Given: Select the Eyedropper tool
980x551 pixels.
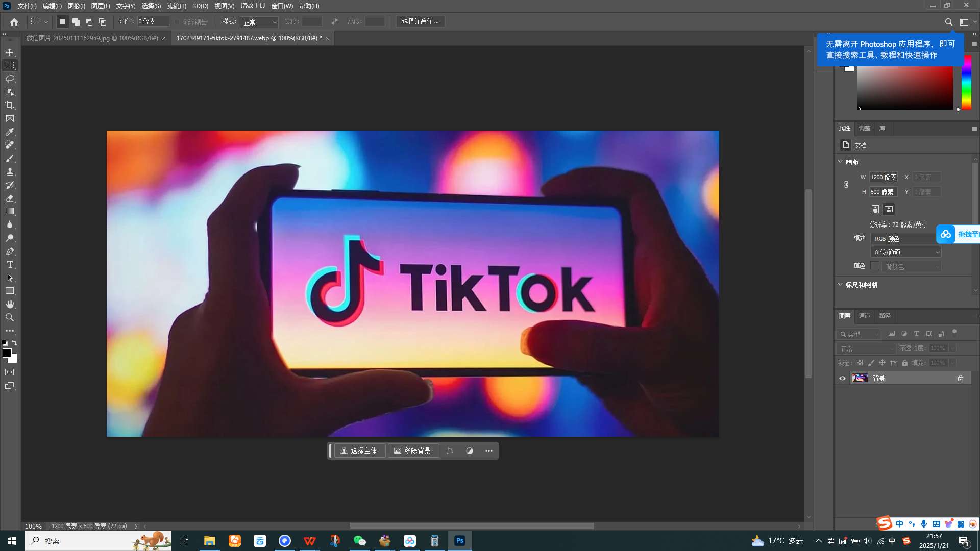Looking at the screenshot, I should click(x=10, y=132).
